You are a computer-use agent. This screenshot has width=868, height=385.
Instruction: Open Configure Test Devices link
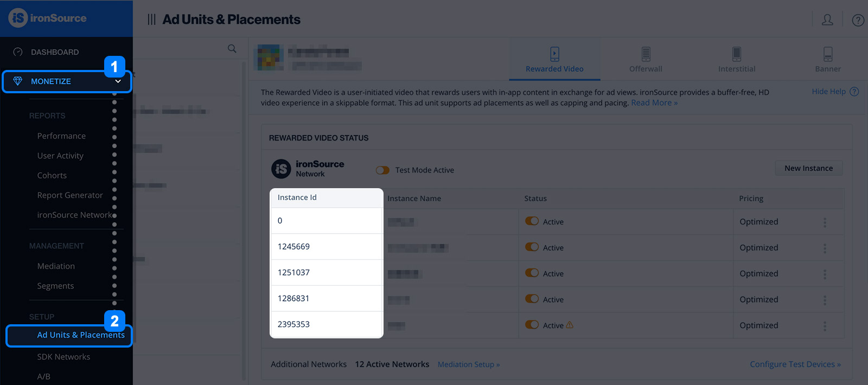pos(795,364)
